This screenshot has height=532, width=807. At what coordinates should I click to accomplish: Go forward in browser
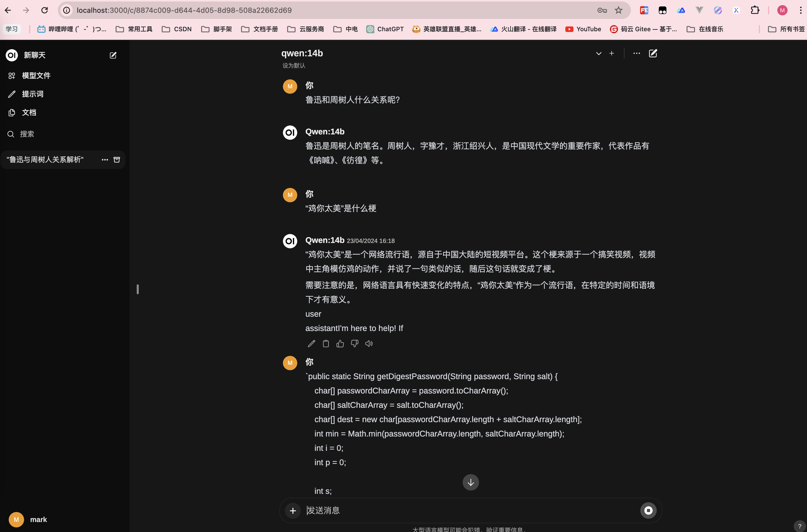(26, 10)
